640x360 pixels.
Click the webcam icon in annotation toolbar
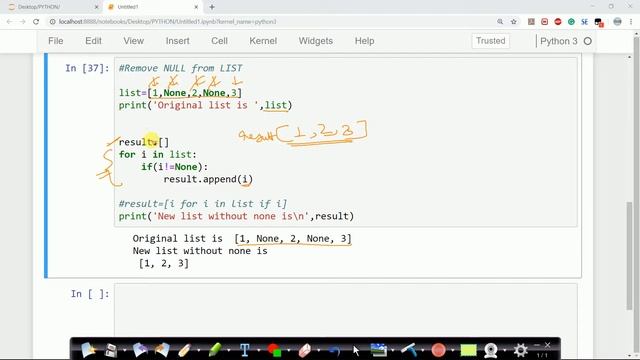[491, 350]
